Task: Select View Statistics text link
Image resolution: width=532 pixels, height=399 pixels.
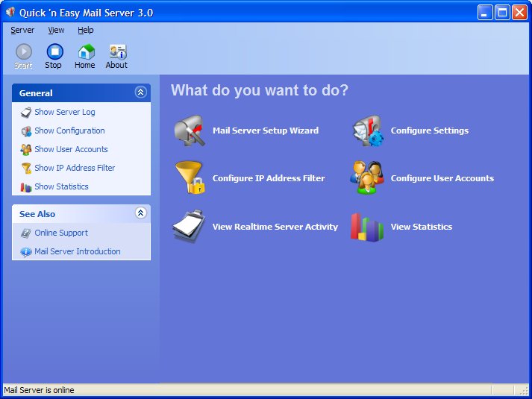Action: 422,227
